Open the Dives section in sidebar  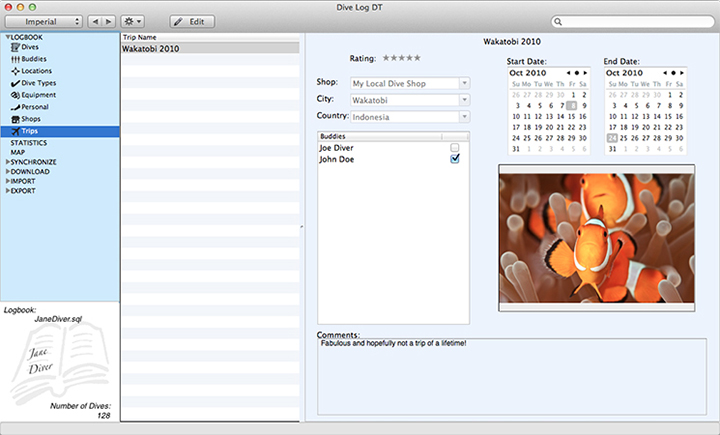pos(32,47)
